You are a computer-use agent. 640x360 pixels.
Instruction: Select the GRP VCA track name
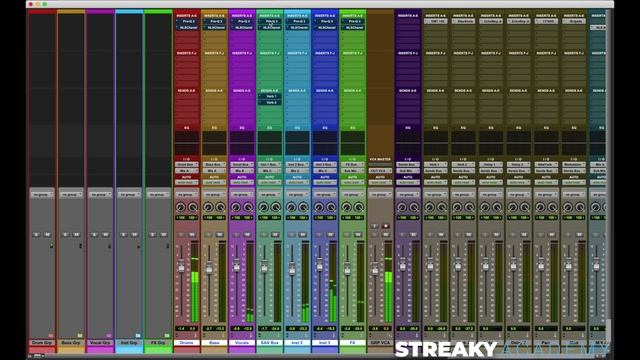tap(380, 343)
